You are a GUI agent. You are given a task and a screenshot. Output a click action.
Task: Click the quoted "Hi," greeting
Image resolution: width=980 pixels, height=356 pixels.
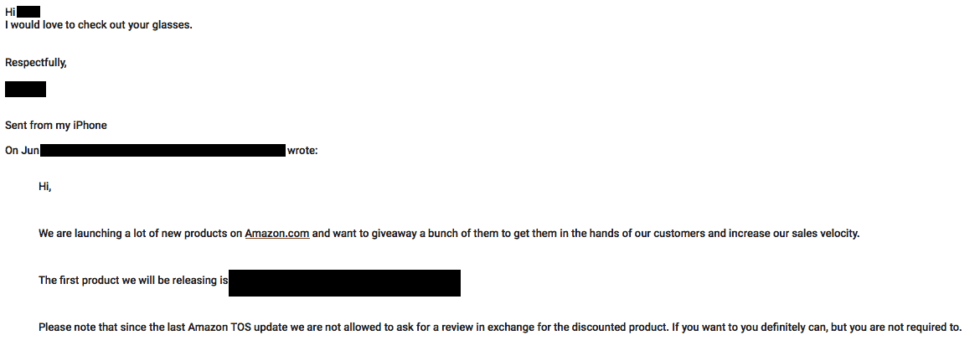pyautogui.click(x=45, y=186)
